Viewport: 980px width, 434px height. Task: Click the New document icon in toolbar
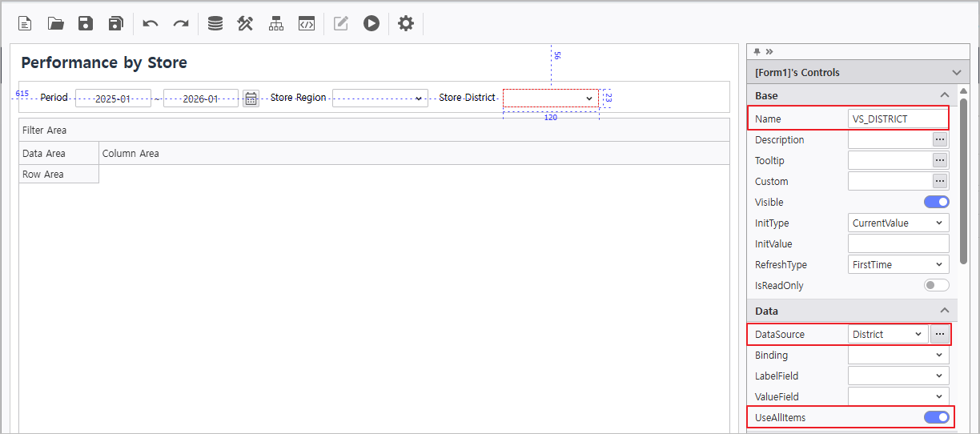[25, 23]
